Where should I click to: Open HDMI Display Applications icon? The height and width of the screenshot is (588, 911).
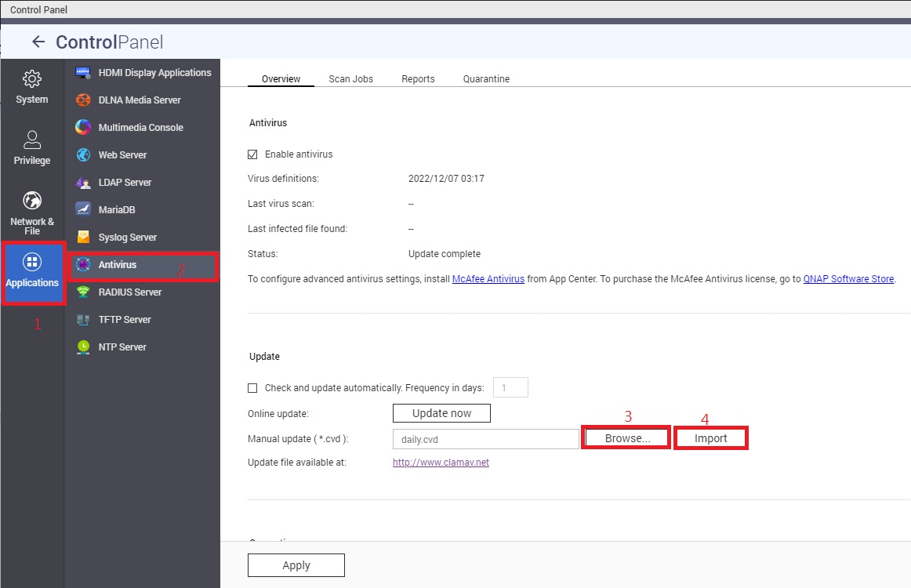click(83, 73)
